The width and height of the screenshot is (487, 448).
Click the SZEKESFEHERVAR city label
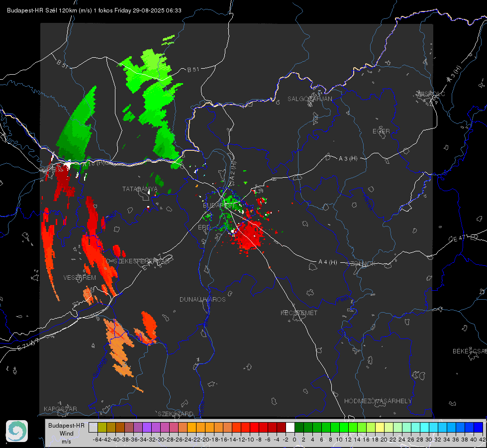pos(141,261)
